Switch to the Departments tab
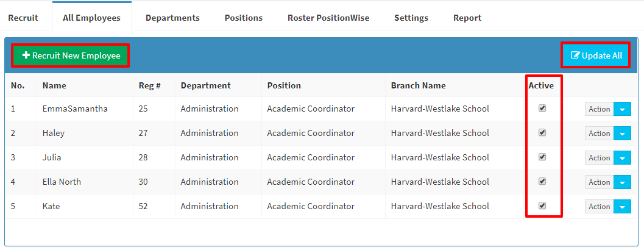Viewport: 644px width, 250px height. coord(172,18)
